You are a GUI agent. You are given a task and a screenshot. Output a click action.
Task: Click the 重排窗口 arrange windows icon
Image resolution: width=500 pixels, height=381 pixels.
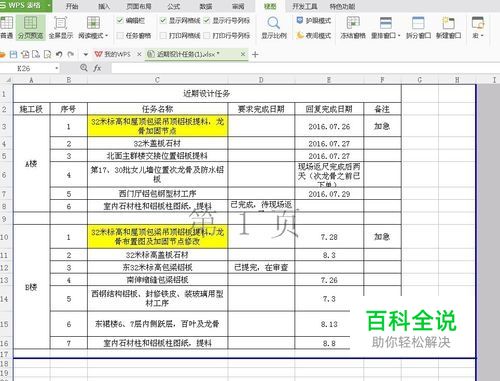(385, 23)
